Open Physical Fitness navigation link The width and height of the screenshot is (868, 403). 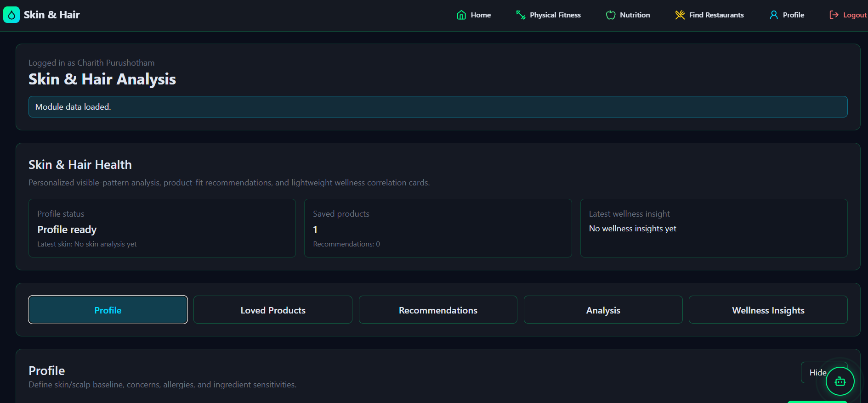click(x=548, y=15)
